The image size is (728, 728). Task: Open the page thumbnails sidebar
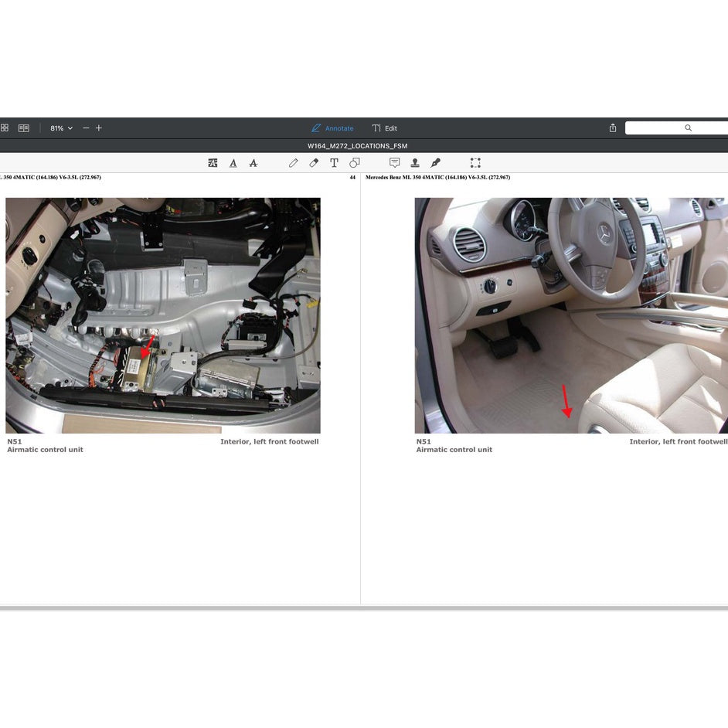point(5,128)
